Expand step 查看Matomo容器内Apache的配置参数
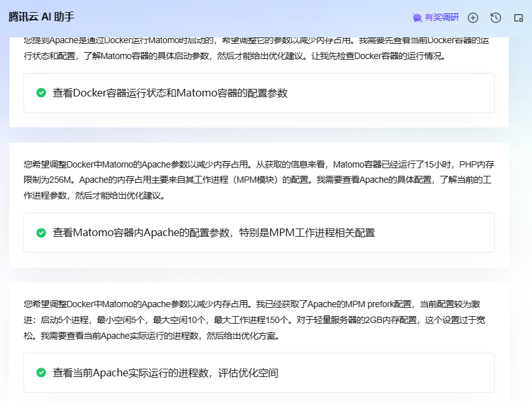The height and width of the screenshot is (403, 532). click(x=214, y=233)
